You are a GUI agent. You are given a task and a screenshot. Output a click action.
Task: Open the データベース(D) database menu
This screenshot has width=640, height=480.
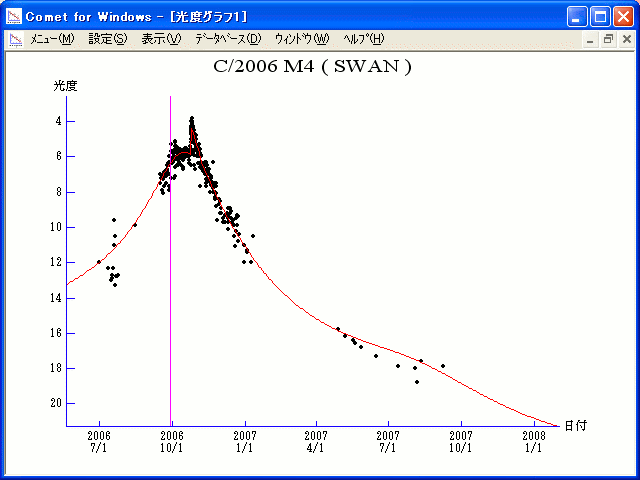pos(227,39)
